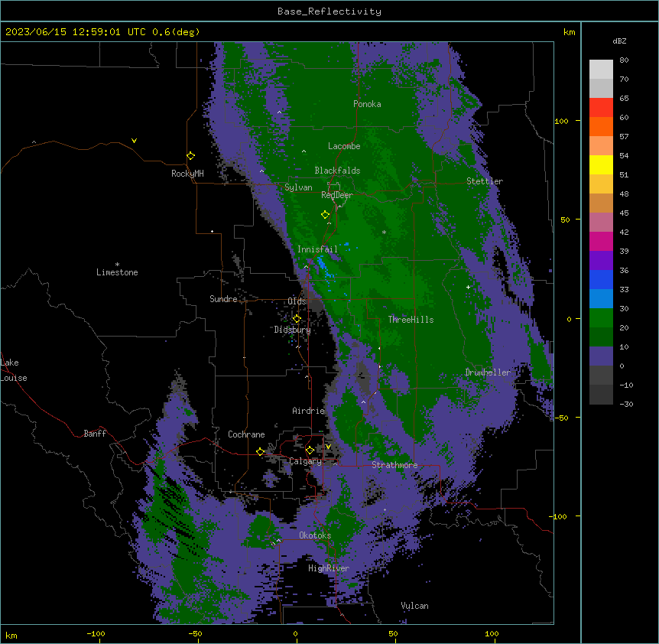Image resolution: width=659 pixels, height=644 pixels.
Task: Click the Lake Louise label
Action: tap(14, 370)
